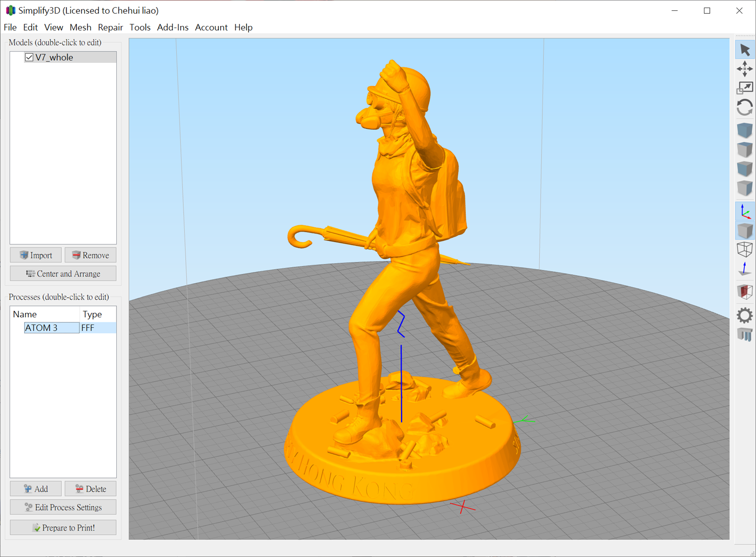Screen dimensions: 756x557
Task: Select the arrow selection tool
Action: pos(745,50)
